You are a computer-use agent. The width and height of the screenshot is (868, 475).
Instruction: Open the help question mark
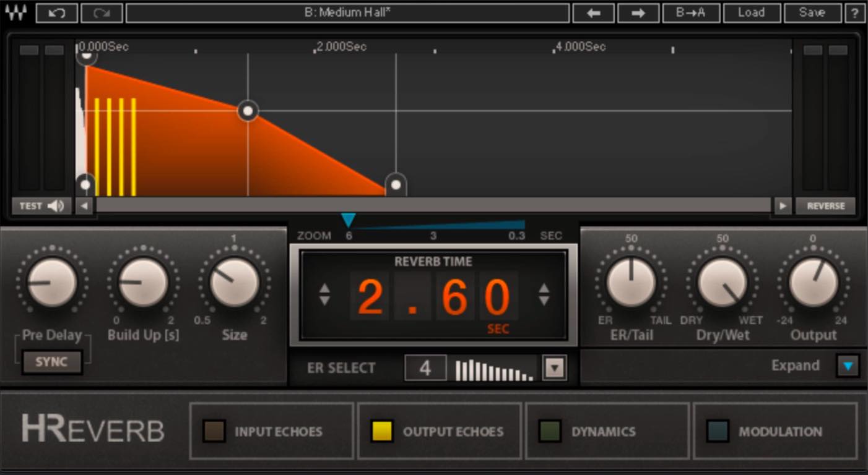click(x=855, y=12)
